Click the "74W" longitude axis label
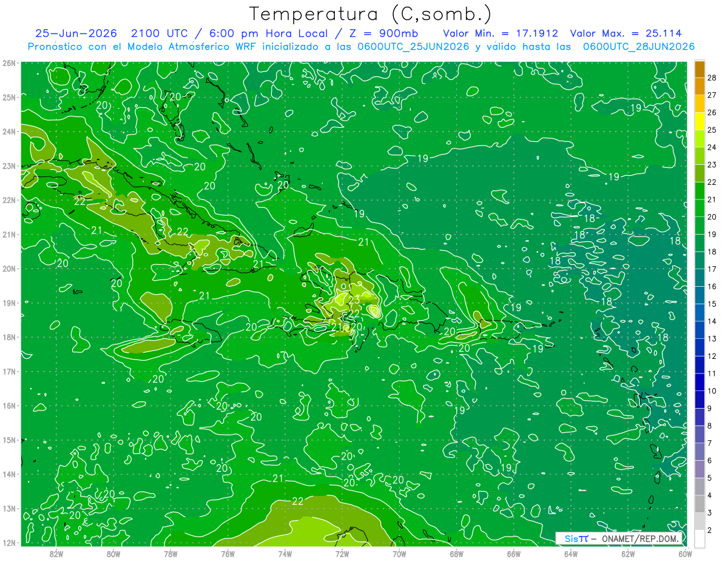The height and width of the screenshot is (562, 728). (285, 553)
